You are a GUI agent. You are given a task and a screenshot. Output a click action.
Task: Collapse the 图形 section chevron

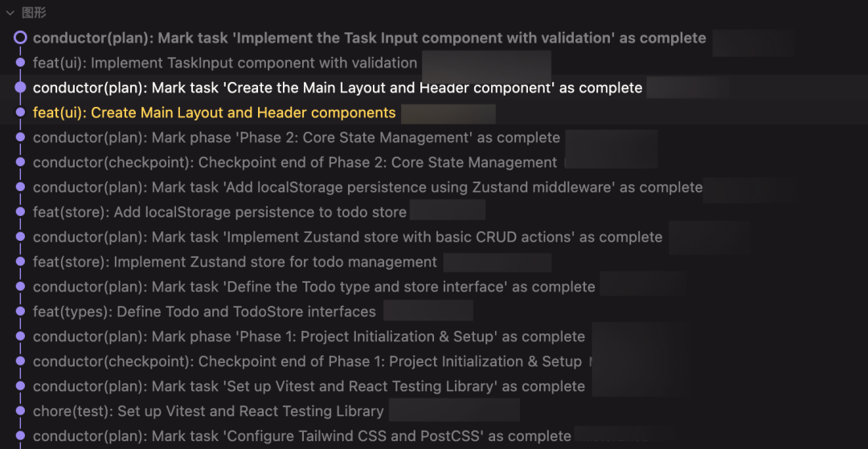click(x=10, y=13)
